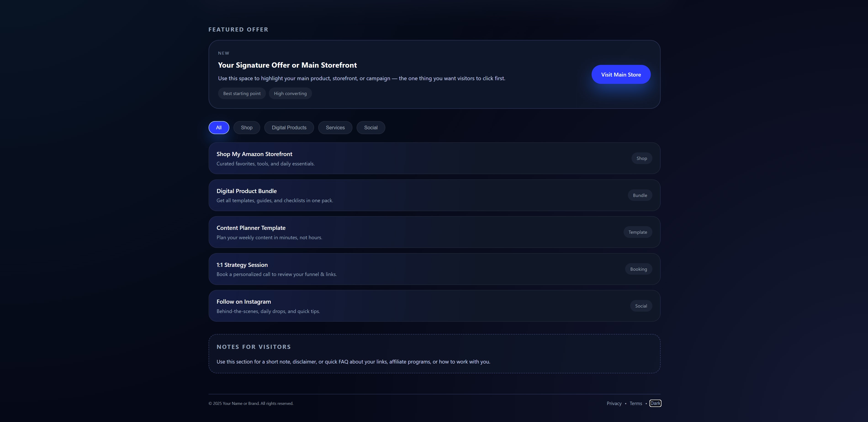This screenshot has width=868, height=422.
Task: Click the Booking badge on session card
Action: pos(638,269)
